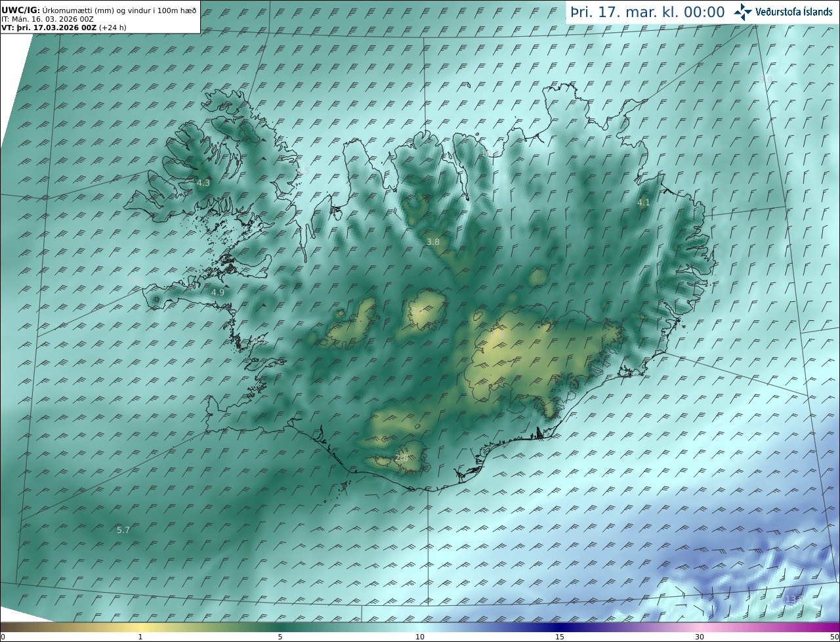Click the scale tick label 1

[140, 637]
